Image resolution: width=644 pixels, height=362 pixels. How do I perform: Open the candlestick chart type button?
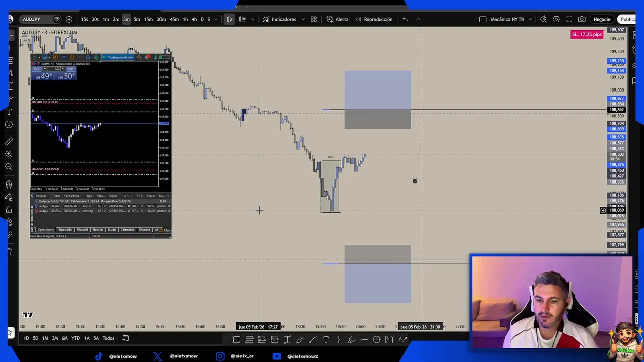pos(229,19)
